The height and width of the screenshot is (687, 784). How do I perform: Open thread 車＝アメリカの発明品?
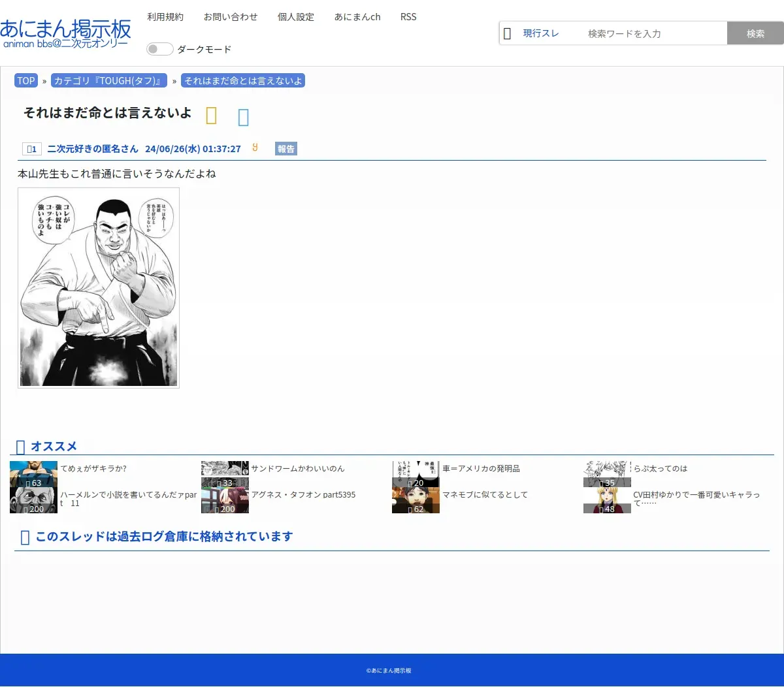tap(482, 468)
